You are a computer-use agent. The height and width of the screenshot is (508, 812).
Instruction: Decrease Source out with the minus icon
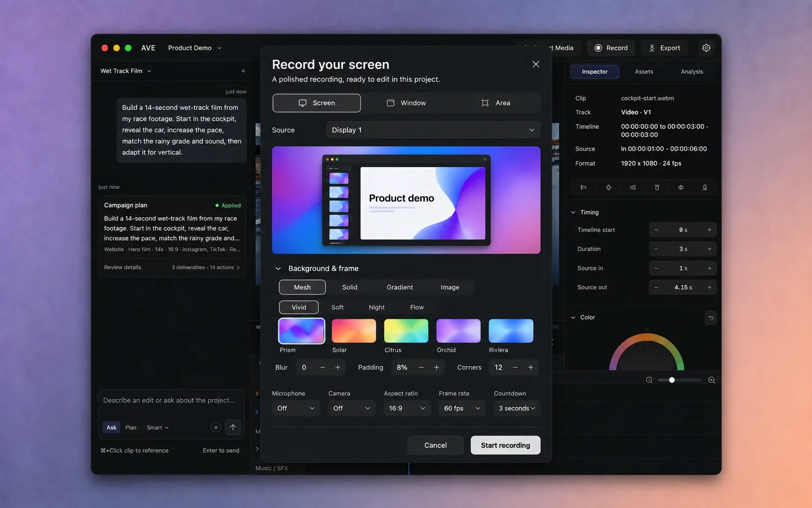pos(656,287)
